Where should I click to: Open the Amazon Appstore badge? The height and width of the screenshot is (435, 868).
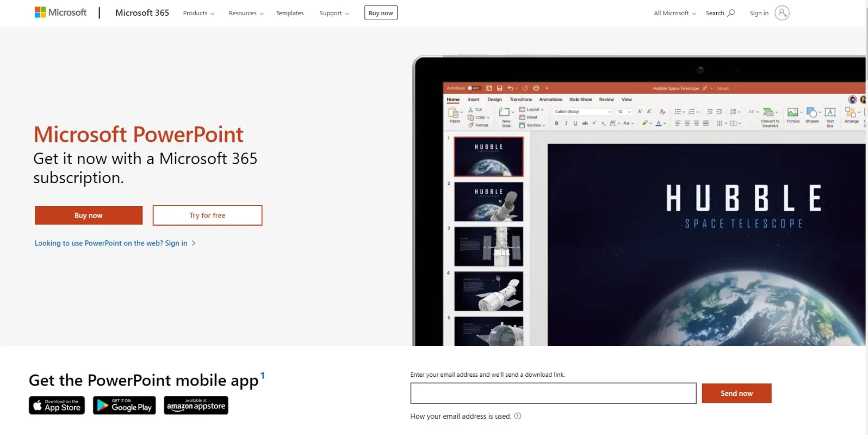click(196, 406)
